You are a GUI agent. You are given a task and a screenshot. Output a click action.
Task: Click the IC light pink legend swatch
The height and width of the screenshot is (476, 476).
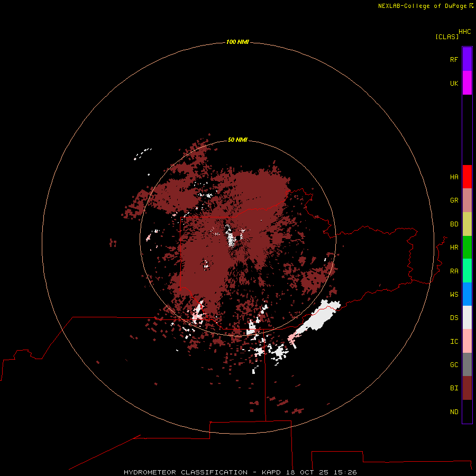[467, 341]
